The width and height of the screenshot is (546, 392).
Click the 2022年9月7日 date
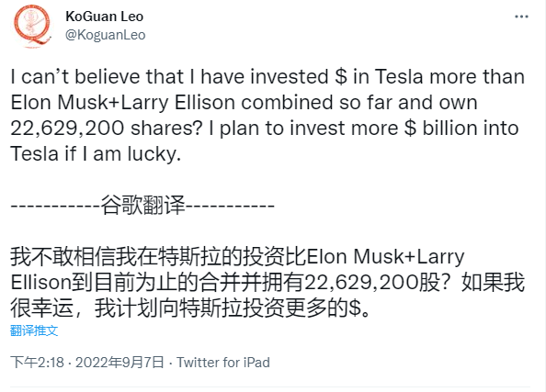pyautogui.click(x=119, y=363)
